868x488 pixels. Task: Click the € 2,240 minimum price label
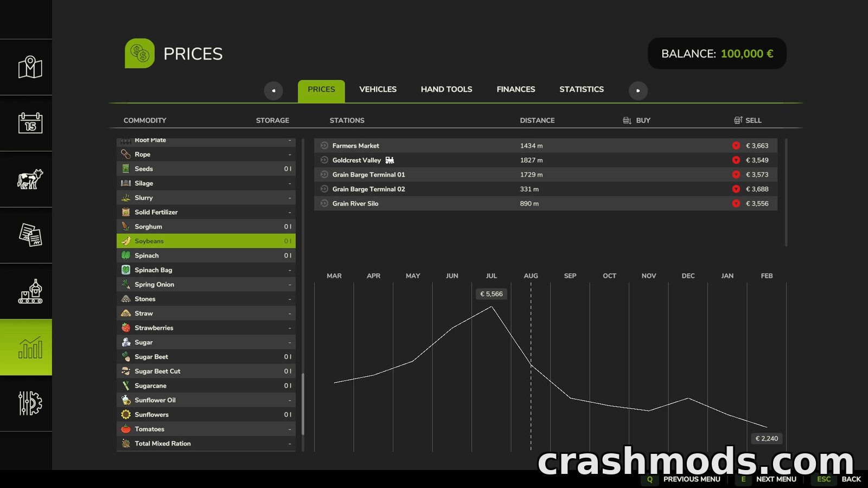tap(767, 438)
